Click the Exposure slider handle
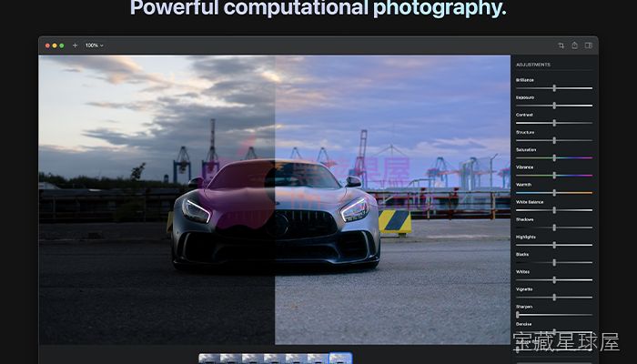 pos(554,106)
